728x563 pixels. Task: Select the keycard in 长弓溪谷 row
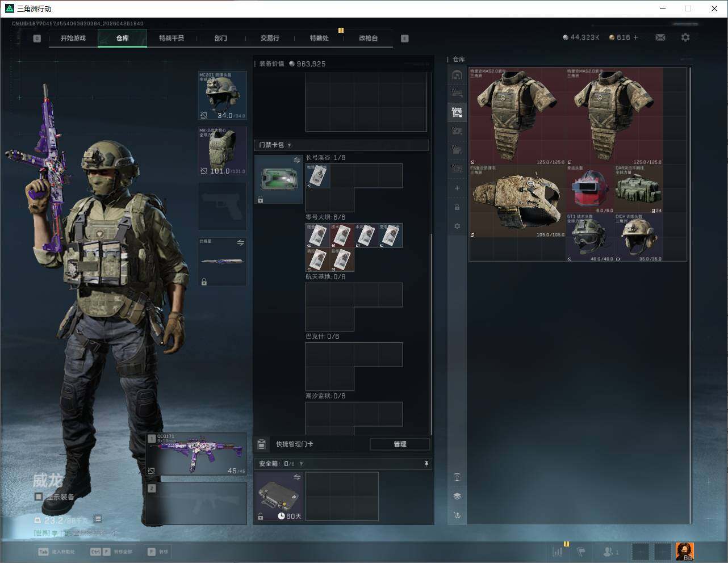pos(318,176)
